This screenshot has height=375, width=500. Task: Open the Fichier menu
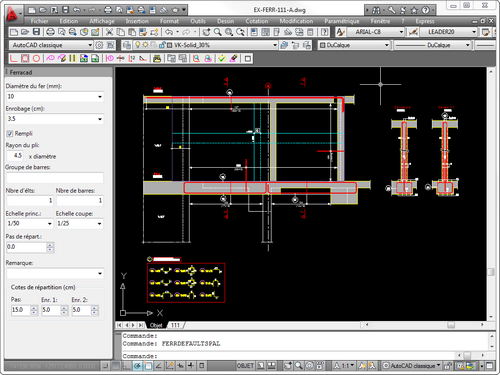(39, 21)
